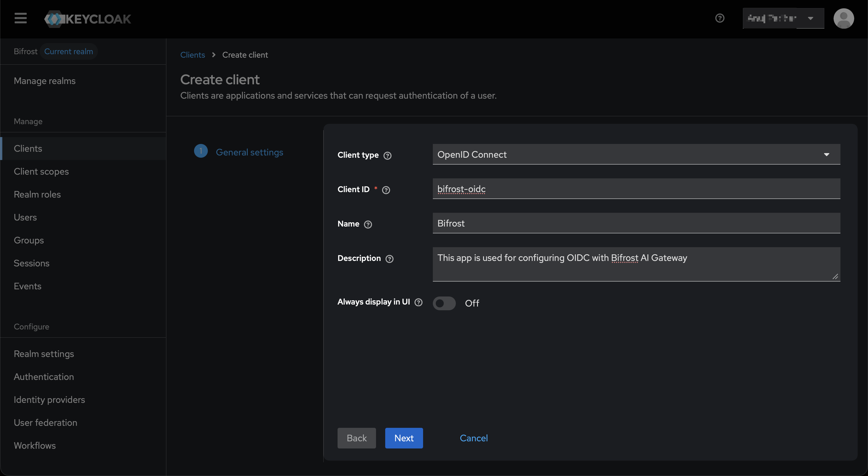Show help for the Name field
The image size is (868, 476).
368,225
